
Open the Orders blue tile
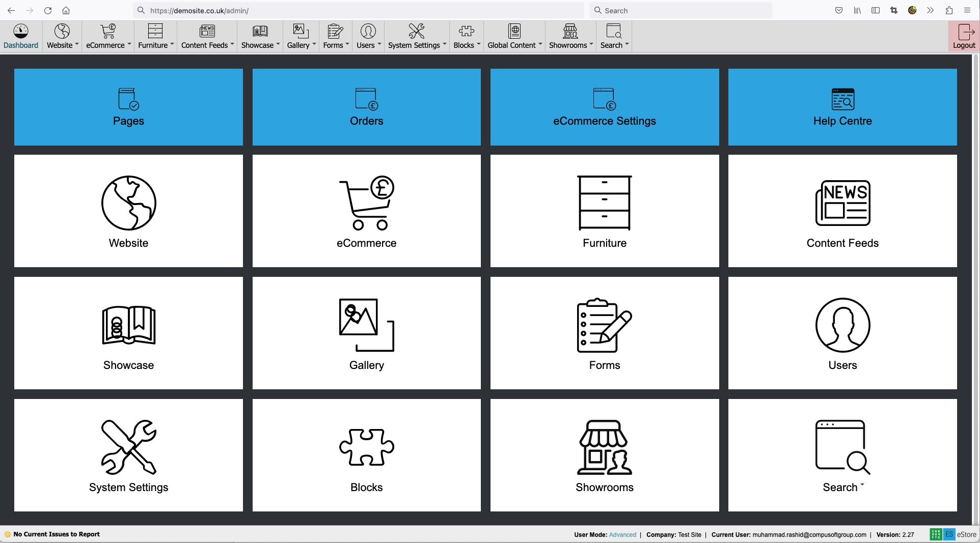(x=366, y=107)
